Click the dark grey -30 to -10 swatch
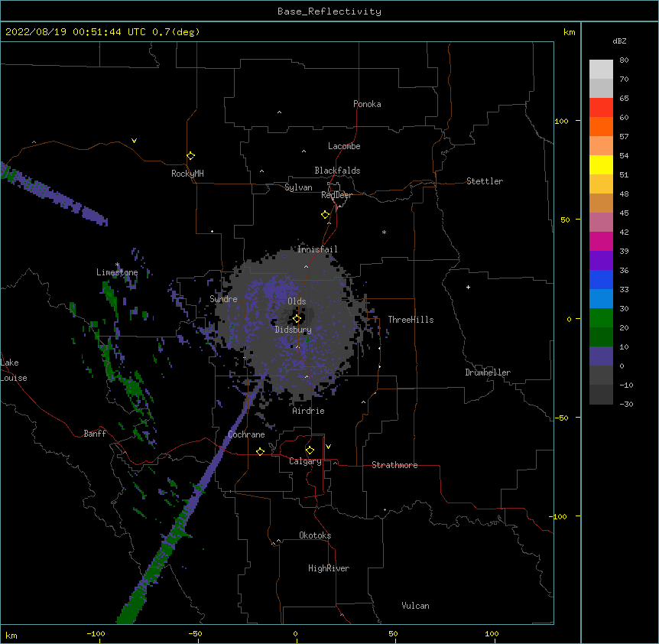The width and height of the screenshot is (659, 644). click(601, 395)
